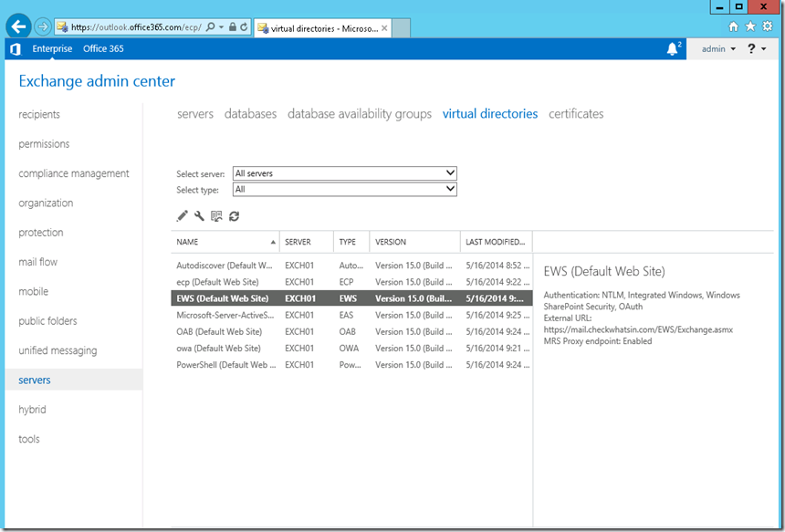Click the EWS external URL text
The width and height of the screenshot is (785, 532).
coord(638,329)
